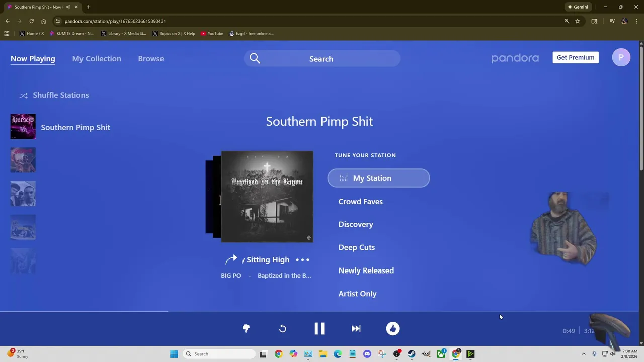Open the bookmarks apps grid icon
Image resolution: width=644 pixels, height=362 pixels.
click(x=7, y=34)
